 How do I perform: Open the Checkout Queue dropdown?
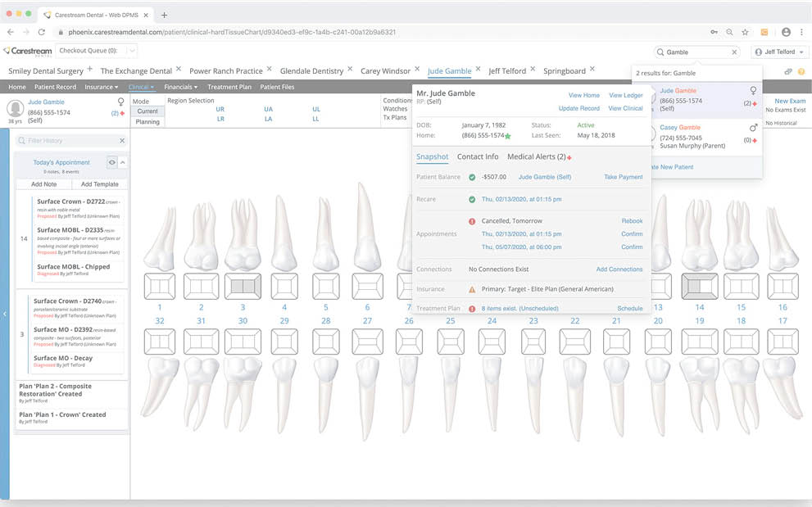132,51
